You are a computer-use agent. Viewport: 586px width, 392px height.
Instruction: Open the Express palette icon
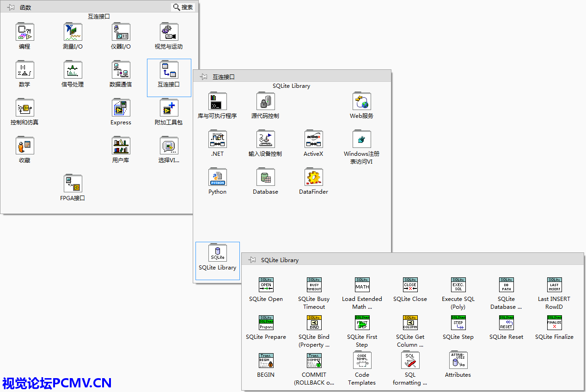121,108
